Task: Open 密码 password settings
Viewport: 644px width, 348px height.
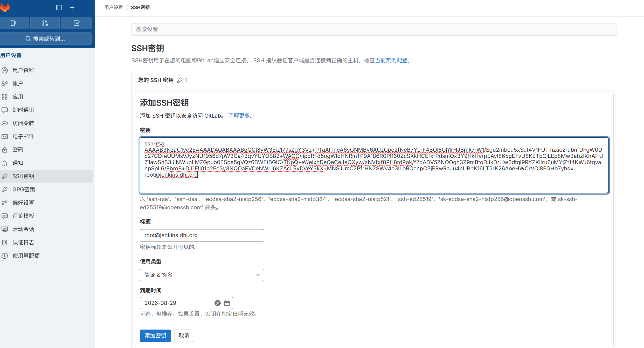Action: coord(46,150)
